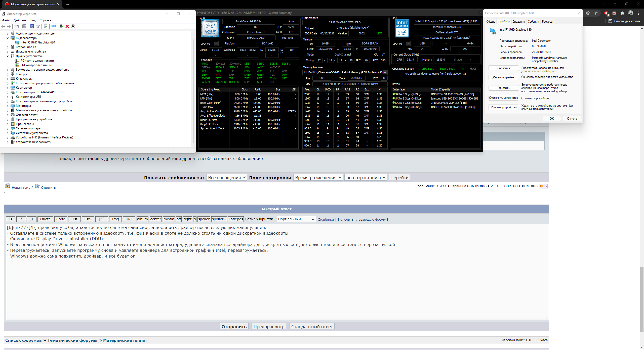This screenshot has width=644, height=350.
Task: Toggle italic with the i format button
Action: point(21,219)
